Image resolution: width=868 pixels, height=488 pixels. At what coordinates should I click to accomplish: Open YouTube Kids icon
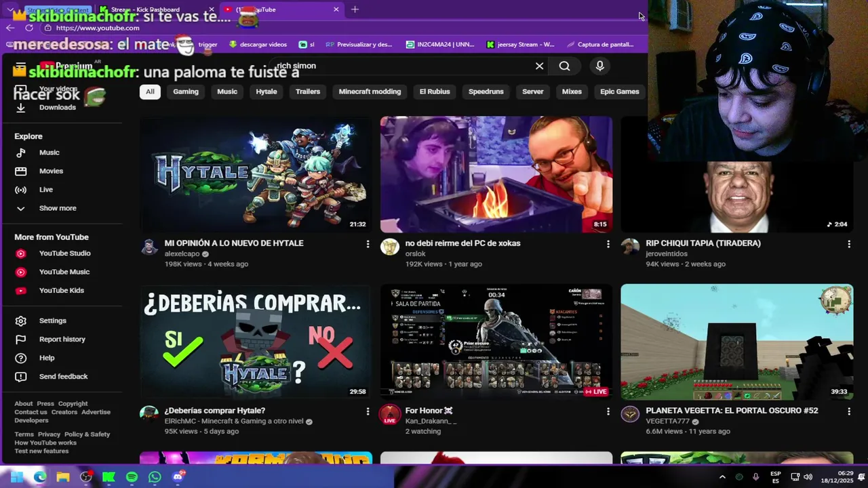pyautogui.click(x=21, y=291)
